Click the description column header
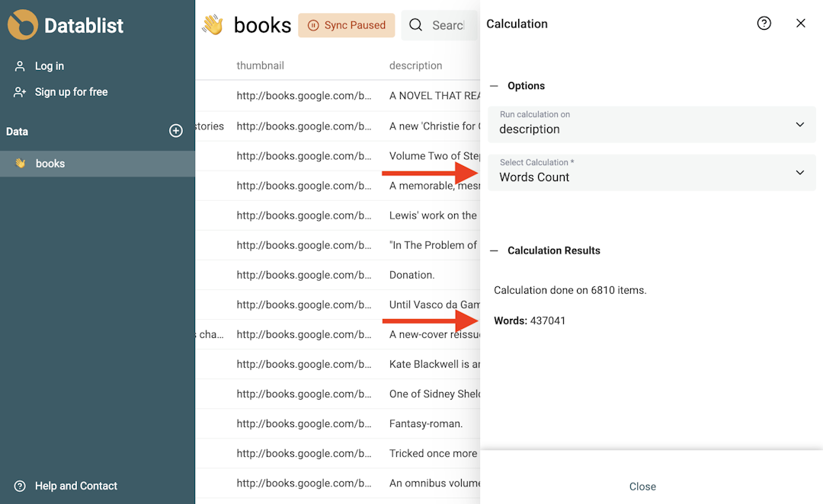This screenshot has height=504, width=823. (415, 65)
